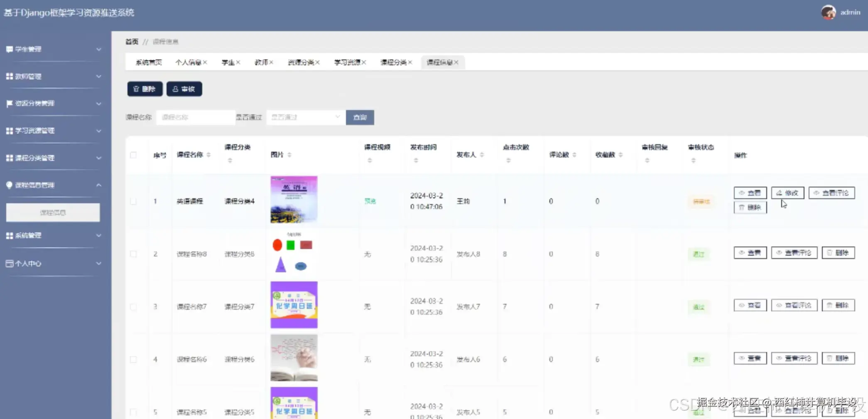Screen dimensions: 868x419
Task: Open the 化学周日班 image in row 课程名称7
Action: (x=294, y=305)
